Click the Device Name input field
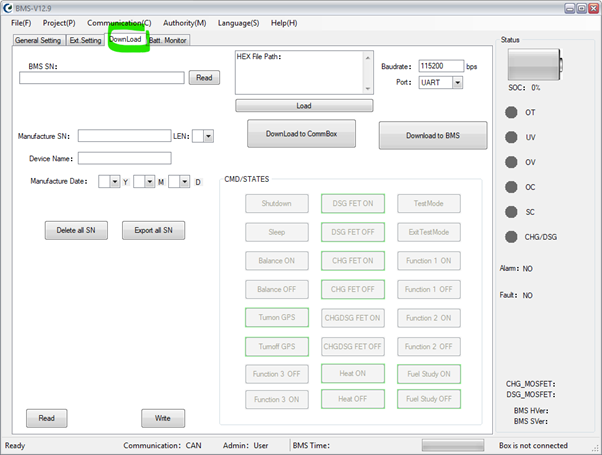 tap(124, 158)
